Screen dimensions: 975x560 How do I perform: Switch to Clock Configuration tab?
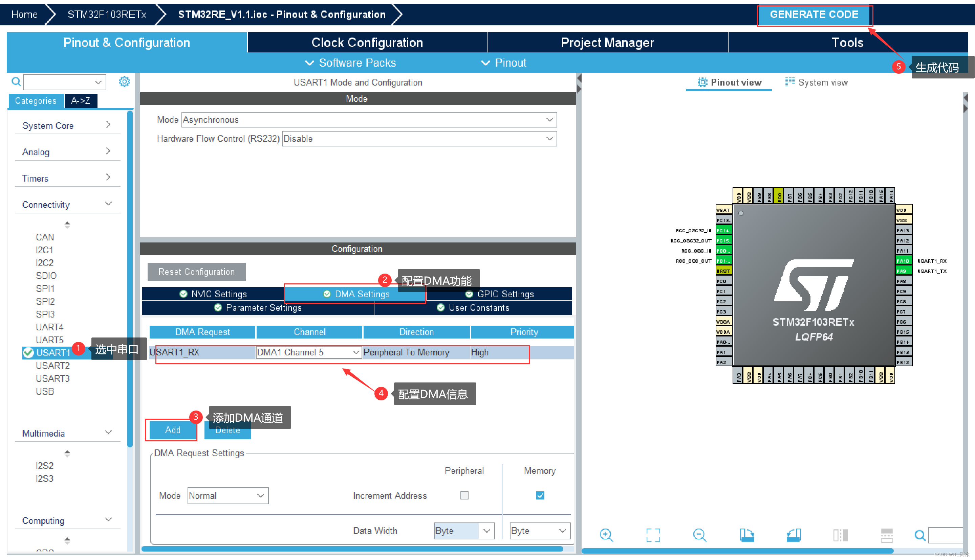tap(367, 42)
